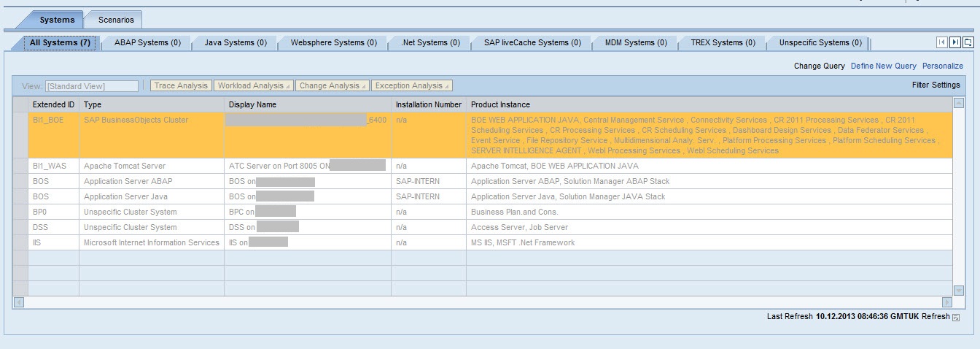This screenshot has height=349, width=980.
Task: Select the BOS Application Server ABAP row selector
Action: tap(20, 181)
